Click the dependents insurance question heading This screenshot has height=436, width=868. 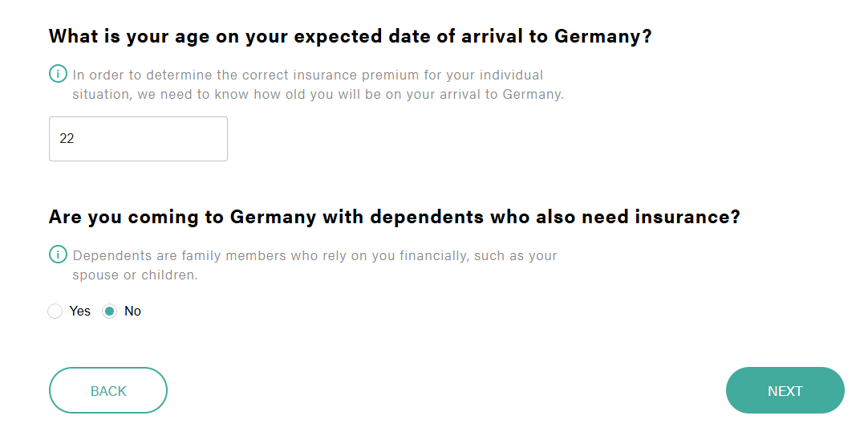click(394, 217)
